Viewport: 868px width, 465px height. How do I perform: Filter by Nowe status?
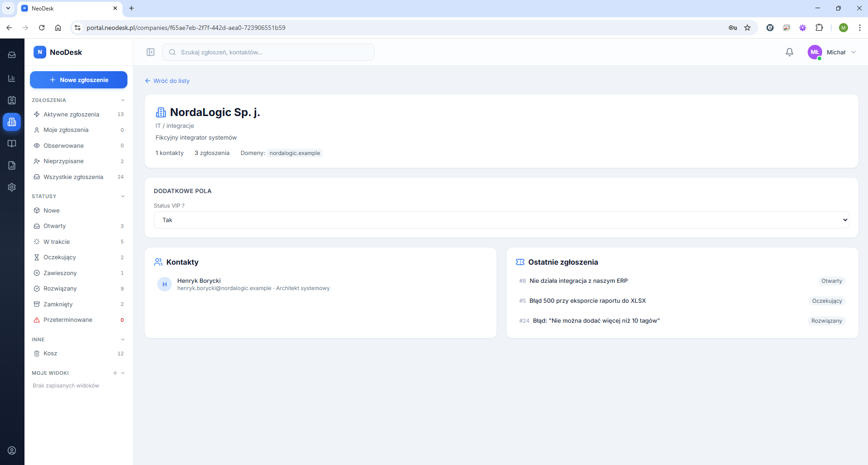[x=78, y=210]
